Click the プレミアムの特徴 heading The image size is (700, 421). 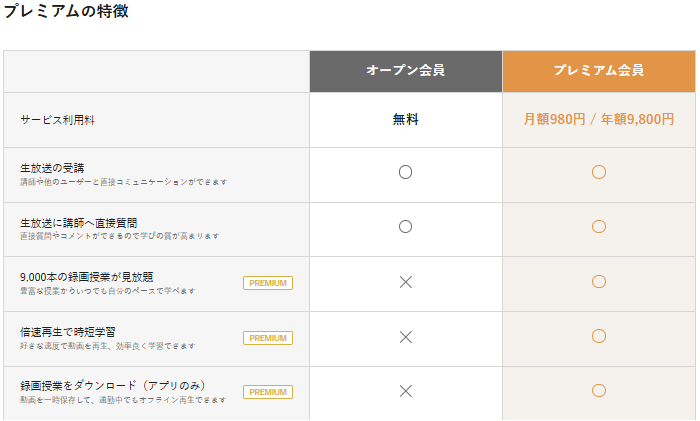point(66,12)
